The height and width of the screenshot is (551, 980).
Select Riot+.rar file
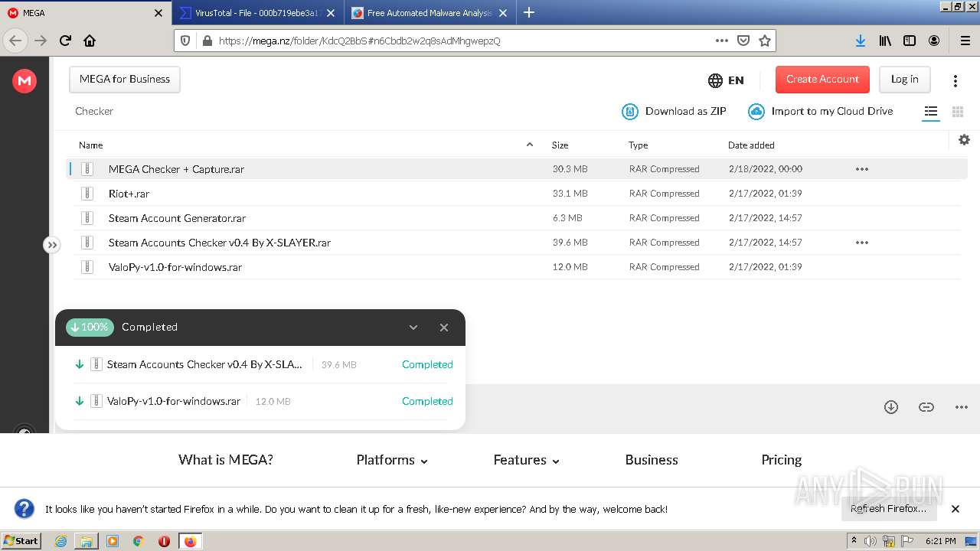[517, 194]
